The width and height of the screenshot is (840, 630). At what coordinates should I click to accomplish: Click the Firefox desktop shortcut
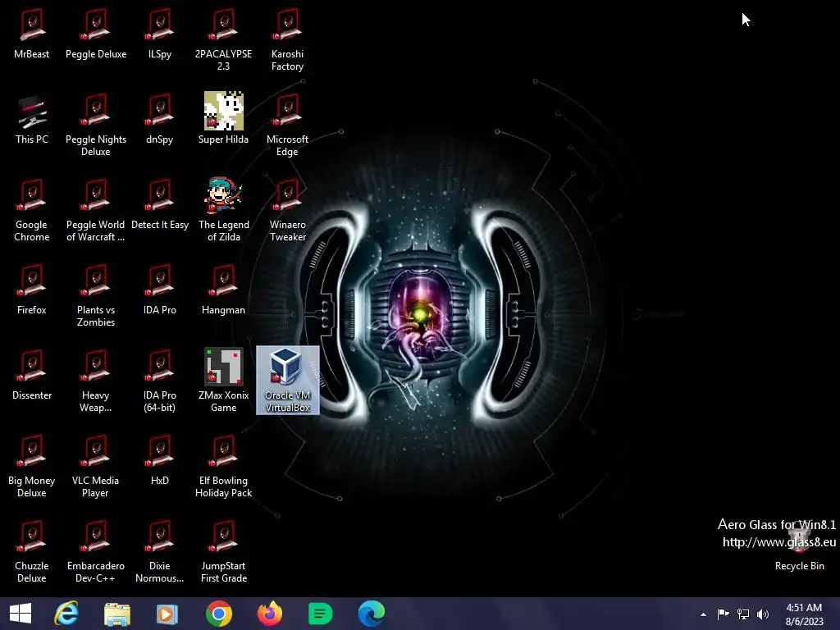click(32, 290)
